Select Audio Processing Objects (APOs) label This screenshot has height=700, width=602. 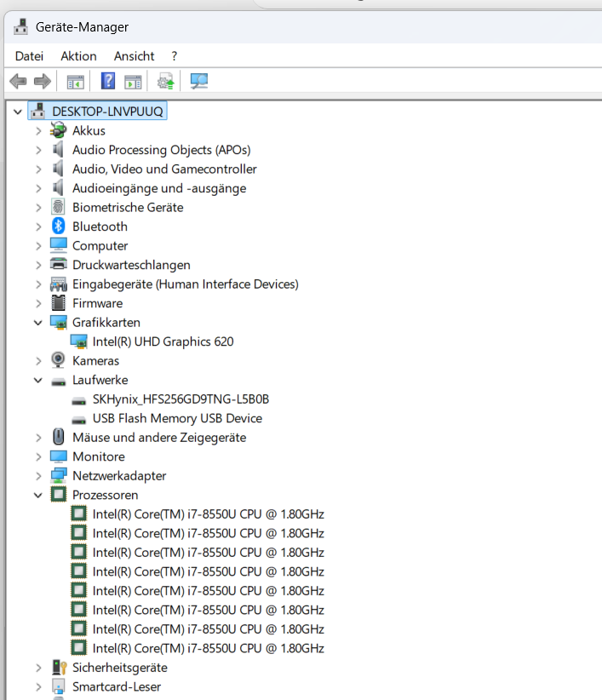pyautogui.click(x=162, y=150)
